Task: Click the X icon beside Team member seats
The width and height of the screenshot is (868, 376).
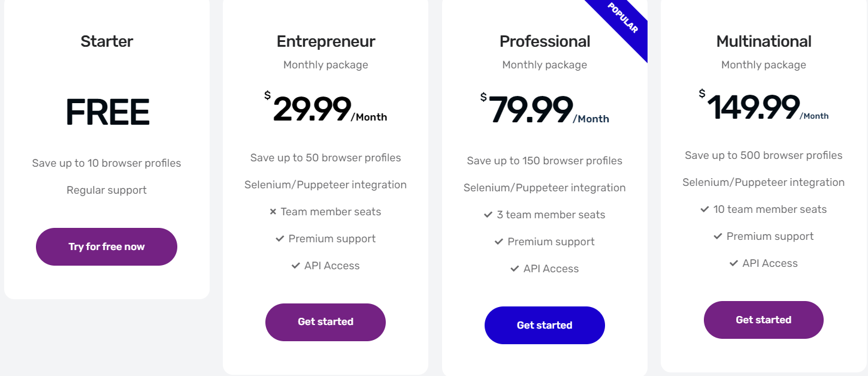Action: coord(273,212)
